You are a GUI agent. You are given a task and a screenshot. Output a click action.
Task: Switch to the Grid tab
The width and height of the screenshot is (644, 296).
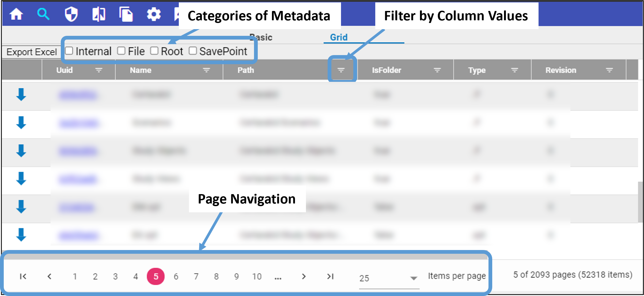pos(339,37)
